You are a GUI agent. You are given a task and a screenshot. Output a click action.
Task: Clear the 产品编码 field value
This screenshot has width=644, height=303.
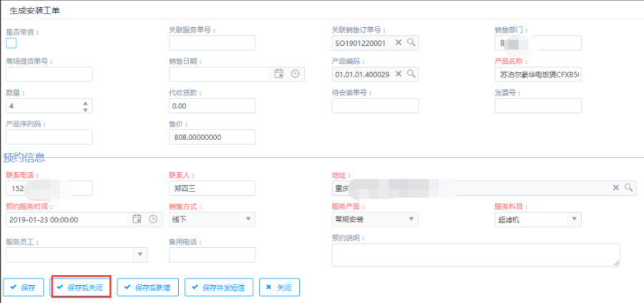(x=399, y=74)
